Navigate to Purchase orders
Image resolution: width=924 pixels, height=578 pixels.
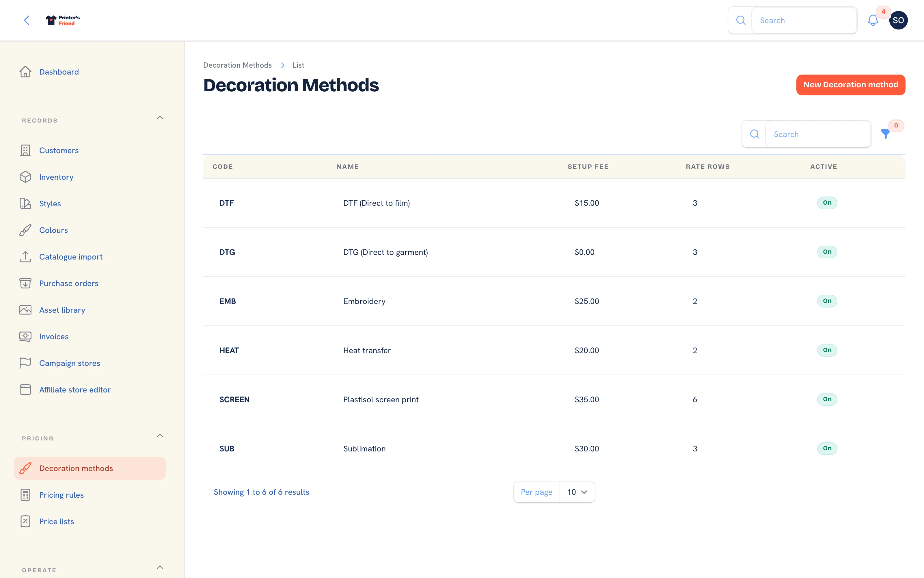tap(90, 283)
